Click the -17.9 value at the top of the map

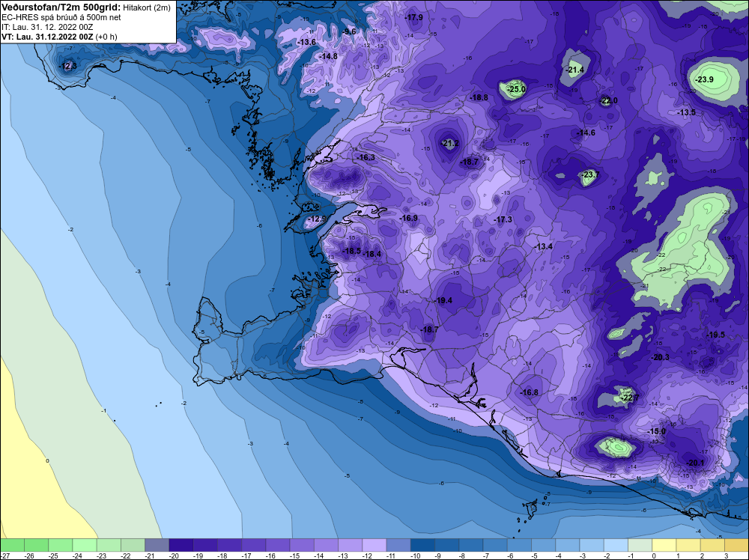point(413,18)
